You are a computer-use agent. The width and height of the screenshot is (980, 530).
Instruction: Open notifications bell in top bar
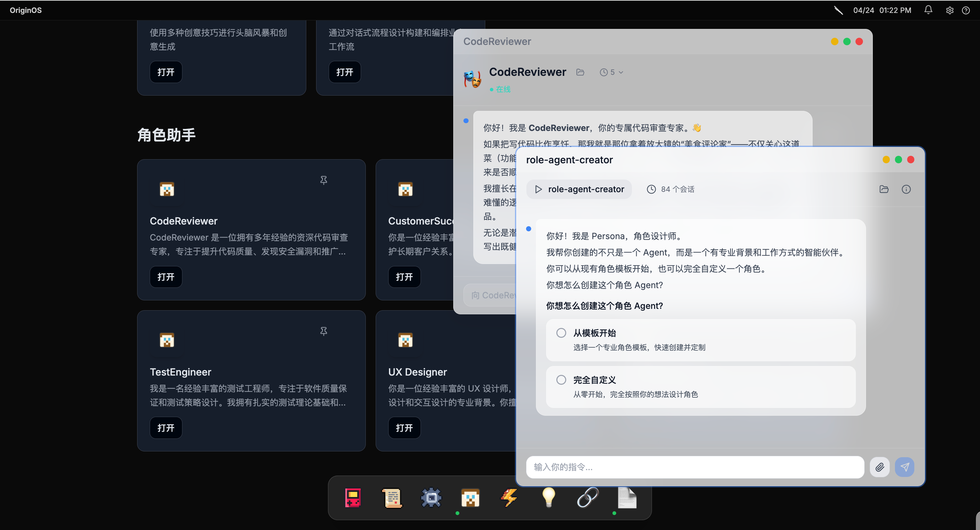coord(928,10)
